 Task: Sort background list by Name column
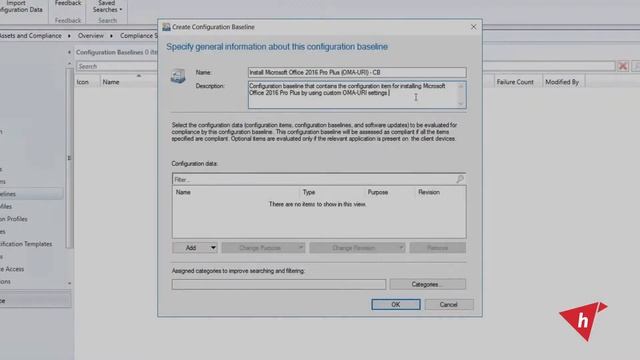111,82
